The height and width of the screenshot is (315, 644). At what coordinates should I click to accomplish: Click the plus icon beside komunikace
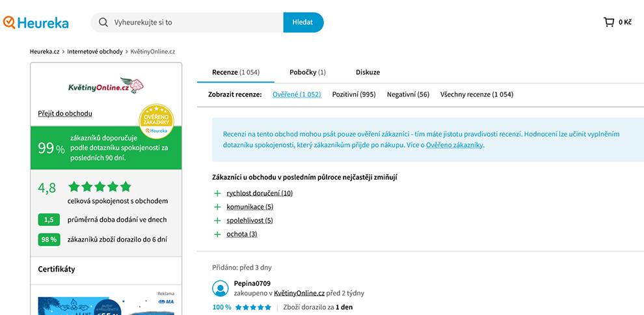(217, 206)
